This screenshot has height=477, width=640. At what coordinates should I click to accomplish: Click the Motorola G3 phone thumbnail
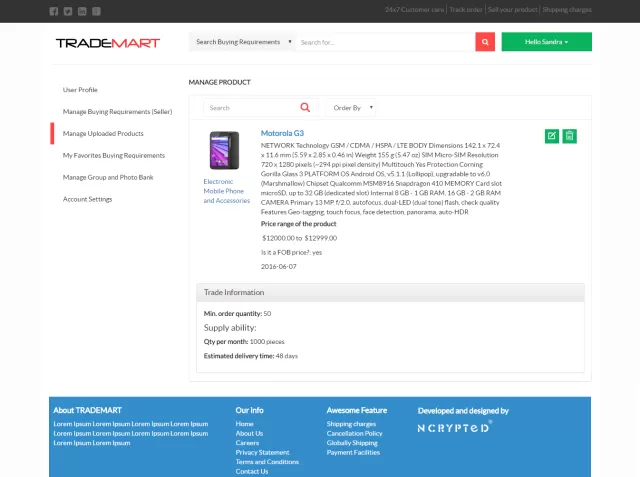pos(224,150)
